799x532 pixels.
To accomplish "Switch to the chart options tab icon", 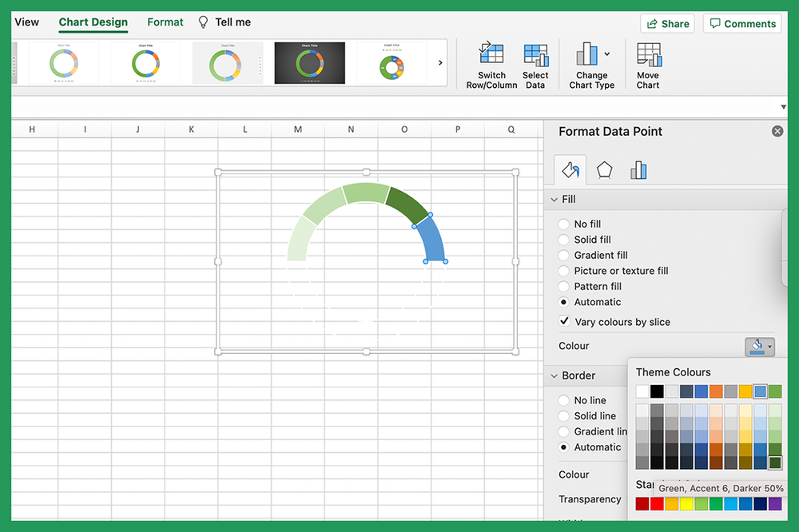I will click(638, 169).
